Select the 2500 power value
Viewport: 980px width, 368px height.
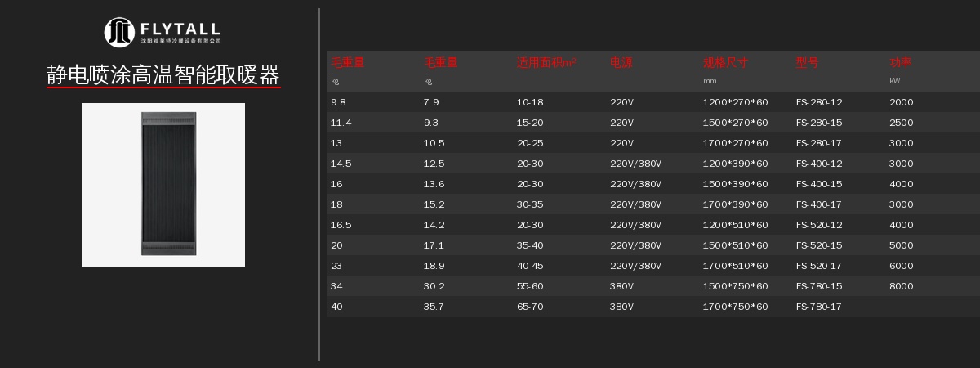[901, 123]
